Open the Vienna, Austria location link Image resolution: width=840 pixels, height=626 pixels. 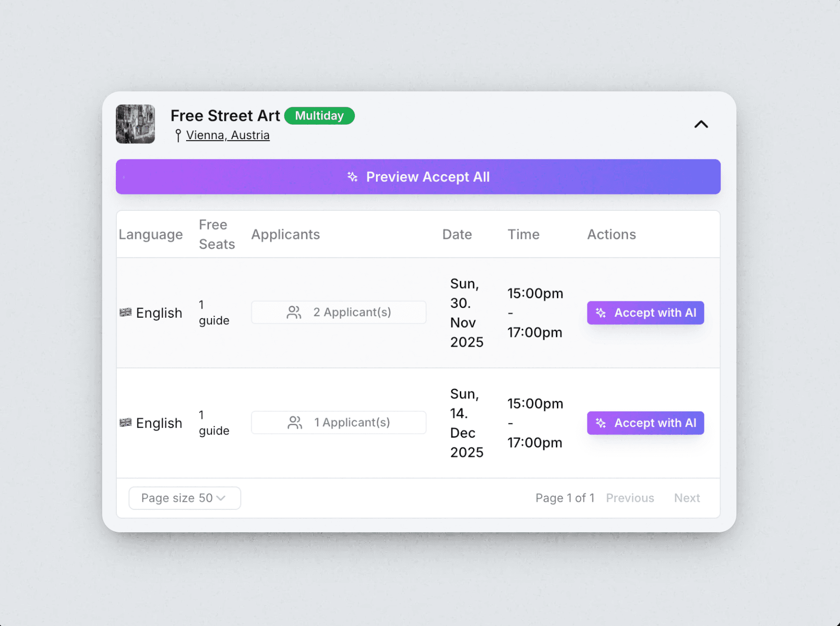(228, 135)
